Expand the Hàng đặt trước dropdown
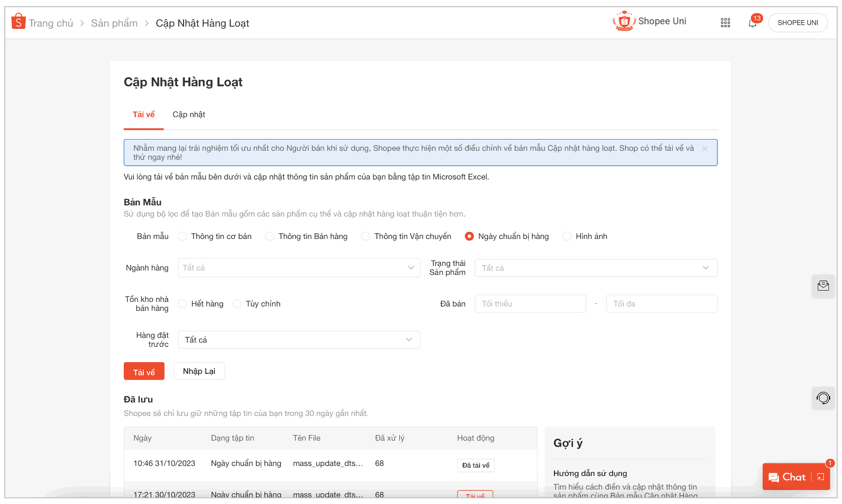This screenshot has height=504, width=842. 299,340
